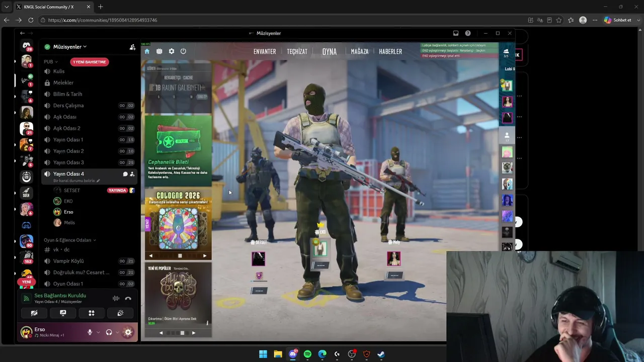This screenshot has height=362, width=644.
Task: Watch SETSET's stream via YAYINDA badge
Action: tap(118, 191)
